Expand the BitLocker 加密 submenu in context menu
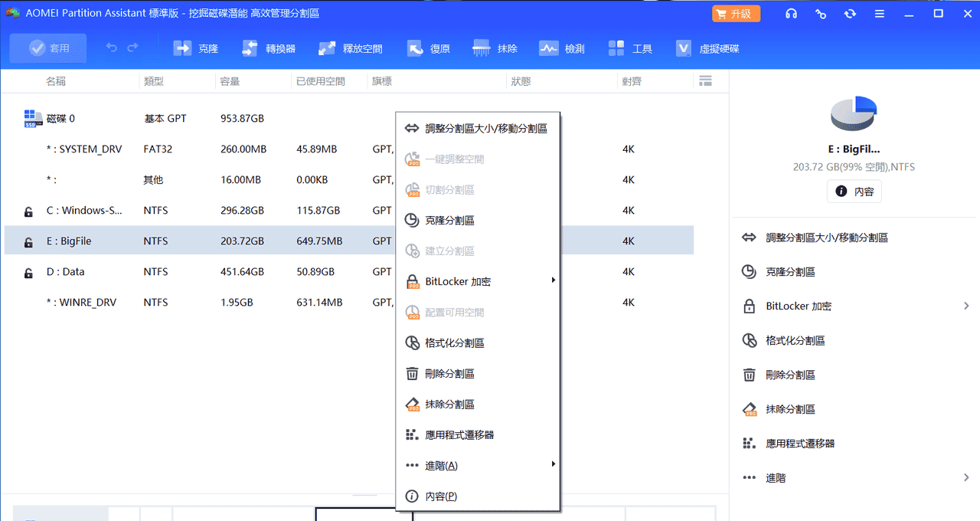Screen dimensions: 980x521 (553, 280)
